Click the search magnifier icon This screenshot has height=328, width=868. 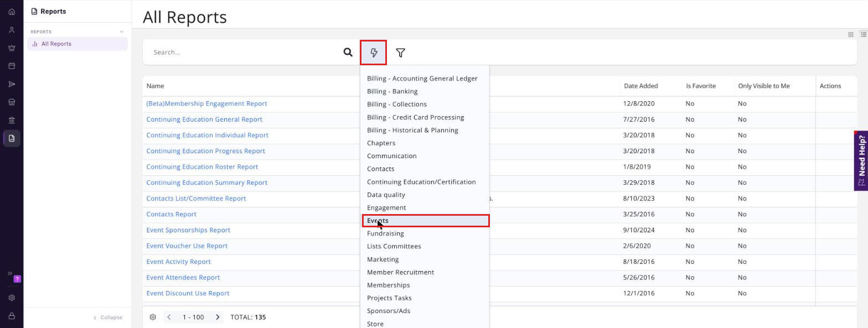348,53
